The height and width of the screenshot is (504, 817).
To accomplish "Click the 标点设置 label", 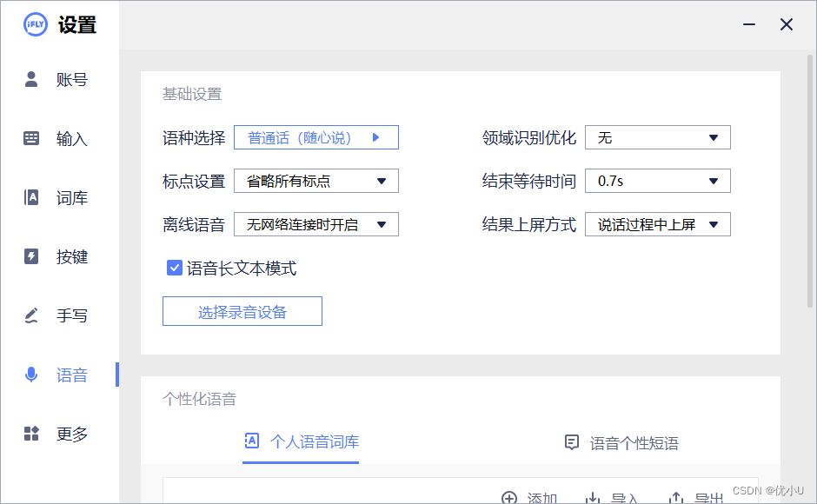I will click(x=194, y=181).
